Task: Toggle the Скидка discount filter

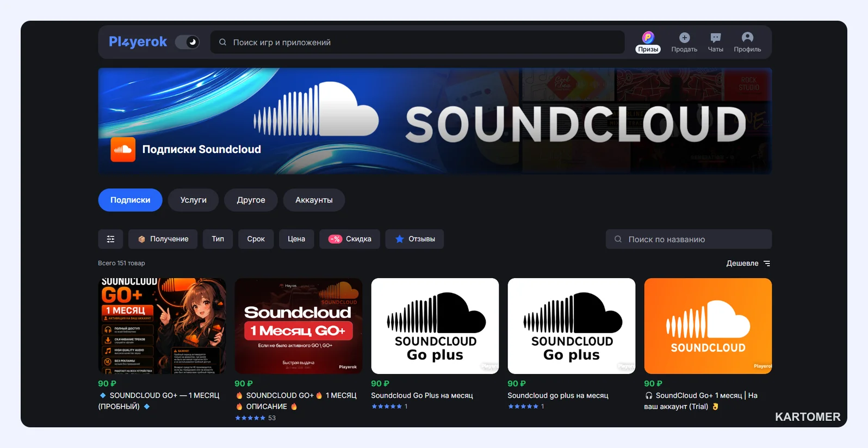Action: 350,239
